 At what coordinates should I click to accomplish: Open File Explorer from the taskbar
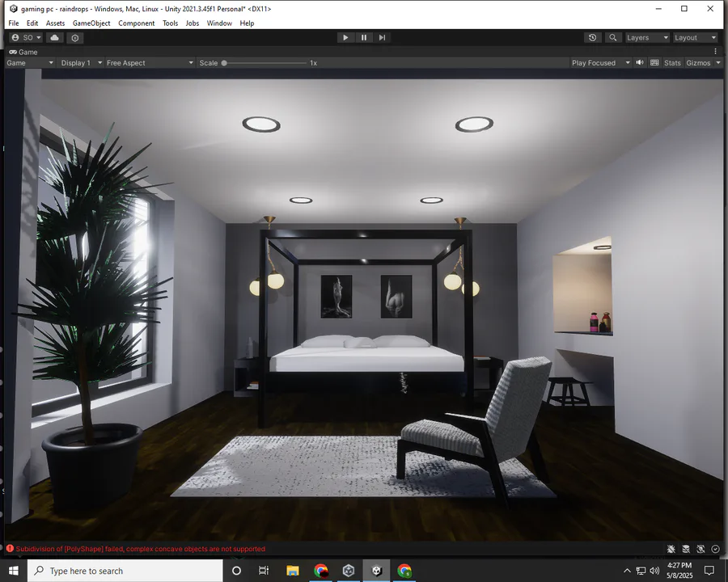click(x=293, y=571)
